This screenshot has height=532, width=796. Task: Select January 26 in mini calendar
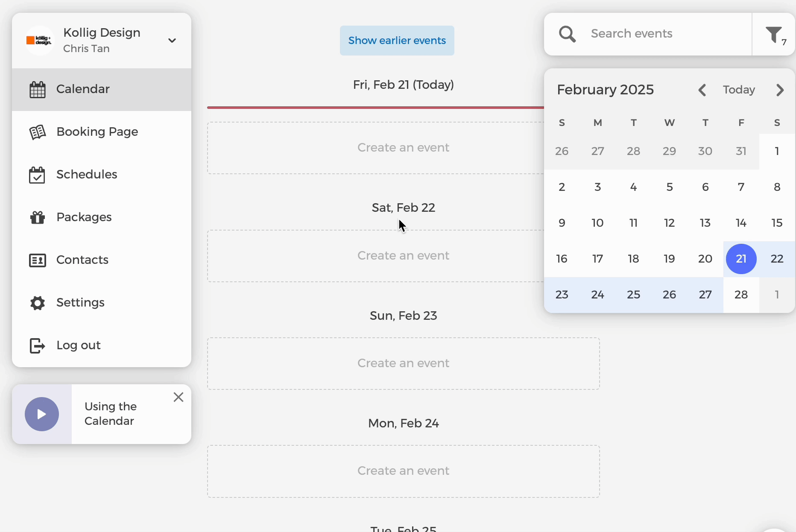562,151
